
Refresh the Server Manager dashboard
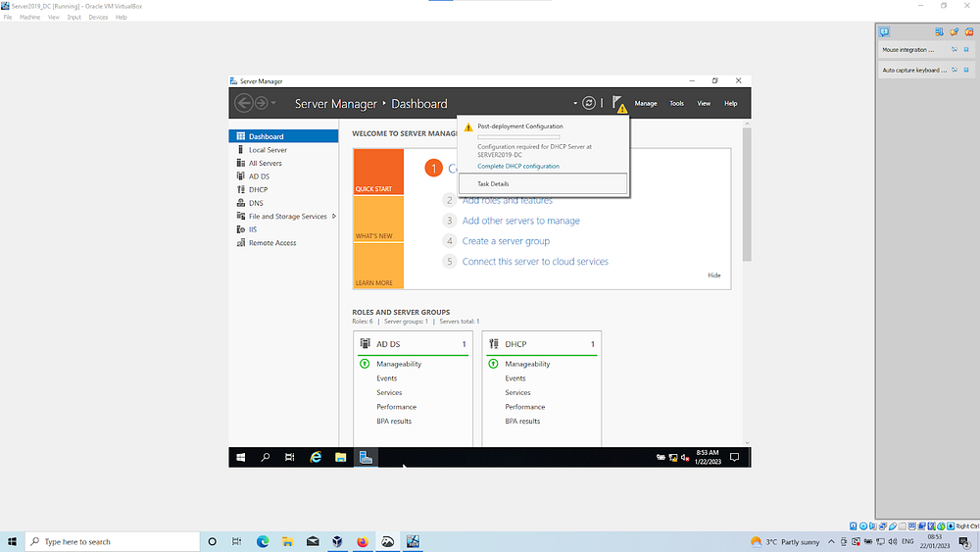point(589,103)
